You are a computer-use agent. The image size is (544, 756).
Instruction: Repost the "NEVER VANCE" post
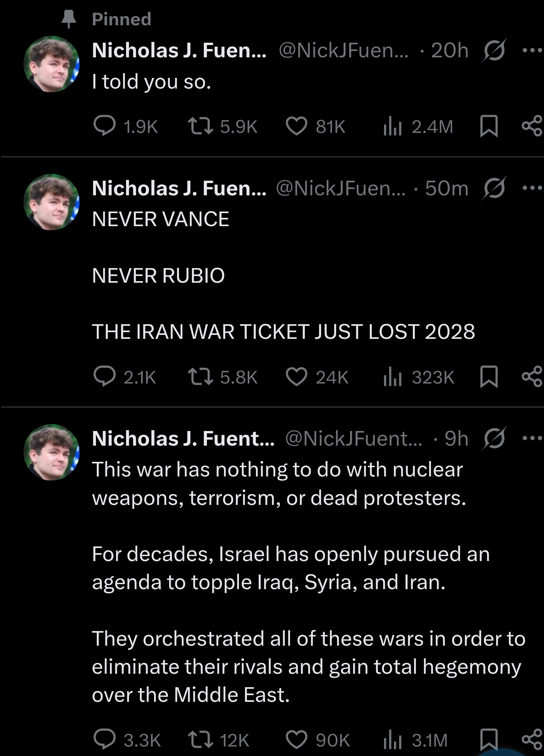pyautogui.click(x=201, y=376)
